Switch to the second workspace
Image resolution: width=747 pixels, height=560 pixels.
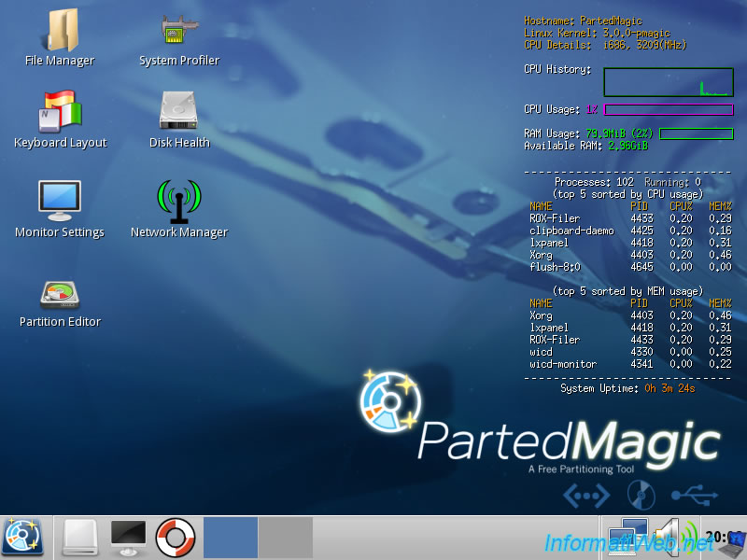pyautogui.click(x=287, y=539)
